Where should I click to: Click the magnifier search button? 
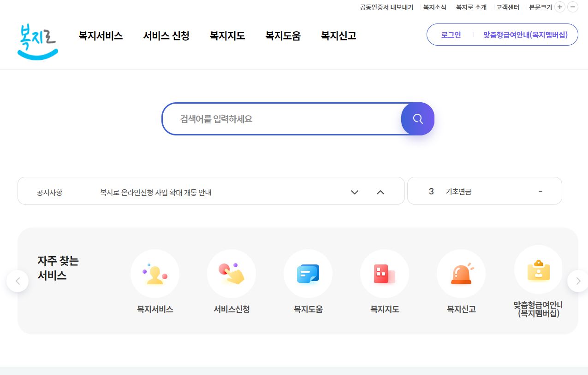418,119
